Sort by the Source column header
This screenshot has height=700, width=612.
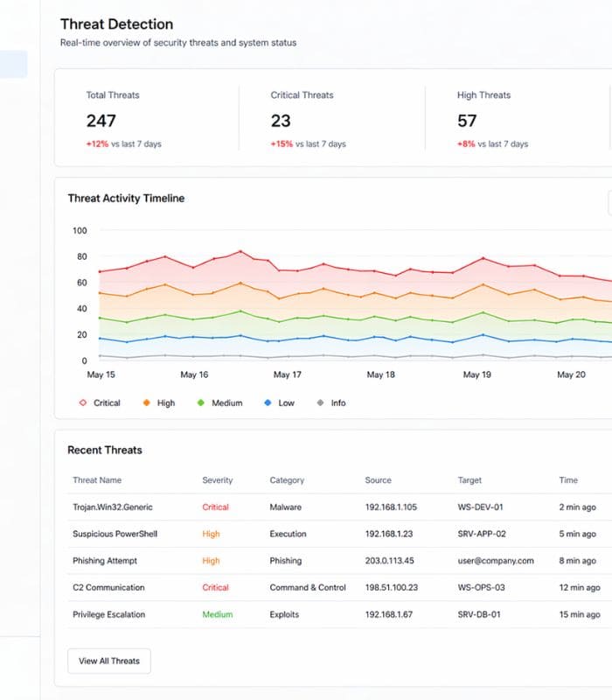point(379,480)
